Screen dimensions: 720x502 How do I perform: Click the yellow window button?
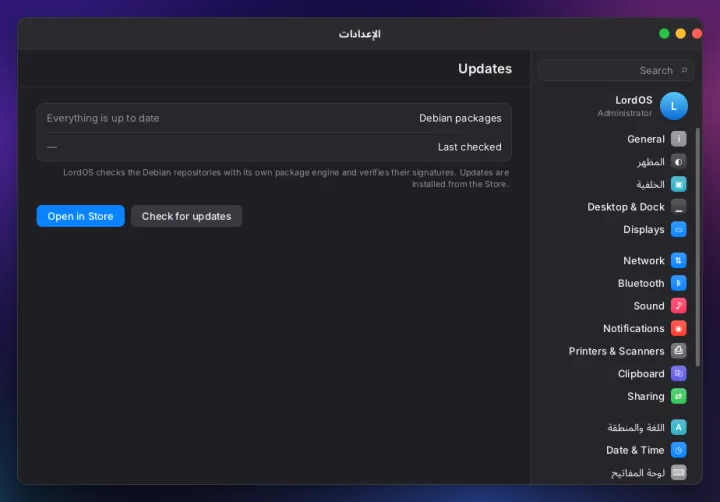point(681,34)
